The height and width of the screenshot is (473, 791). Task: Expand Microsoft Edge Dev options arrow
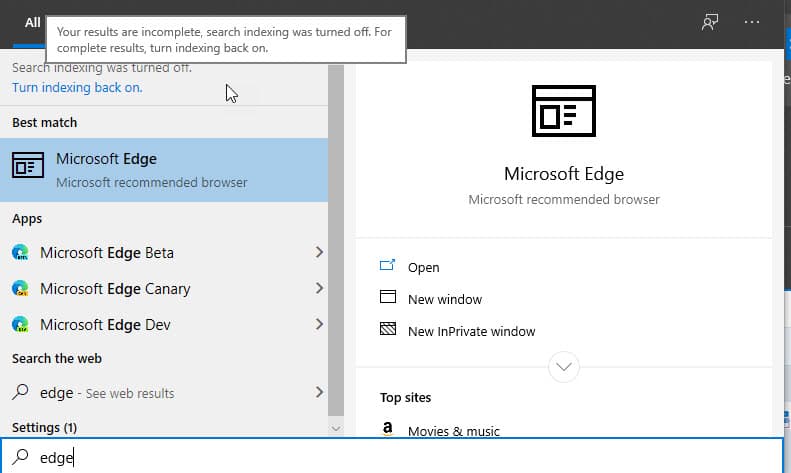coord(319,324)
